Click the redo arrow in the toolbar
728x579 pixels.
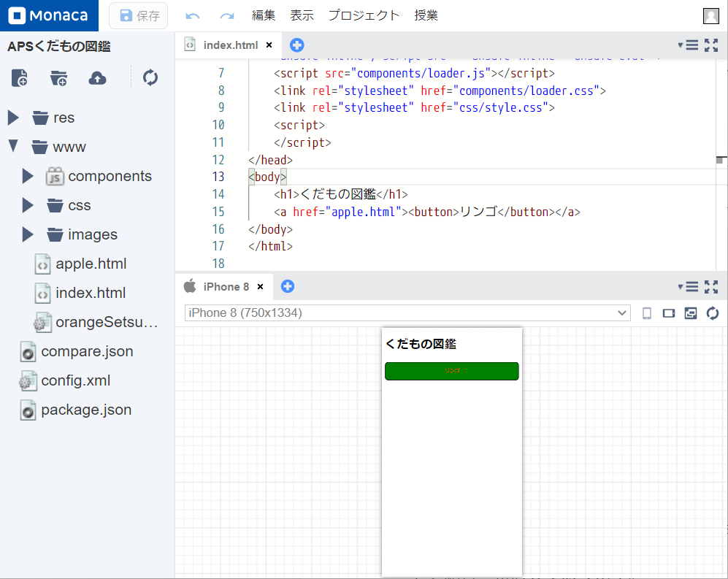[226, 15]
